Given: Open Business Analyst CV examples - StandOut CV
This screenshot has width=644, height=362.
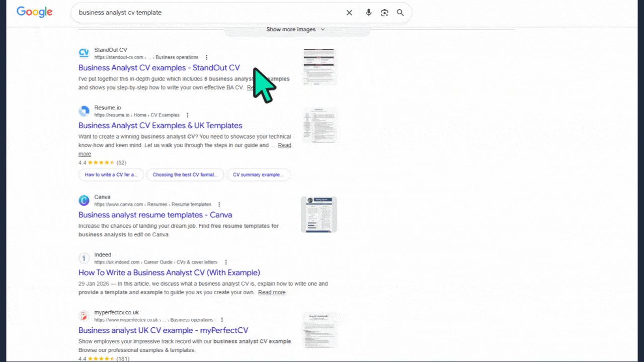Looking at the screenshot, I should pyautogui.click(x=159, y=68).
